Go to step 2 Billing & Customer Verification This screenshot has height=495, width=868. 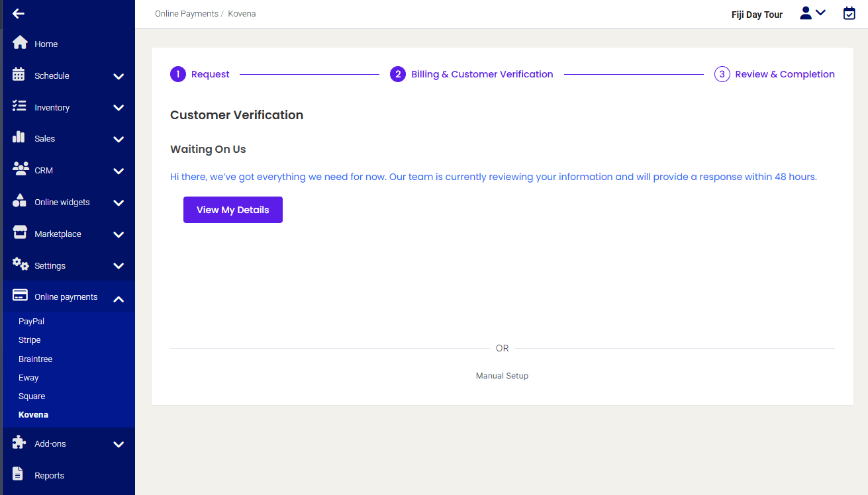pyautogui.click(x=471, y=74)
